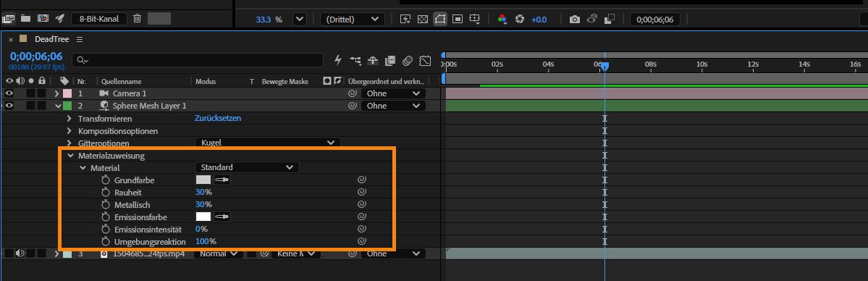Click Quellenname column header
This screenshot has height=281, width=868.
pyautogui.click(x=121, y=81)
